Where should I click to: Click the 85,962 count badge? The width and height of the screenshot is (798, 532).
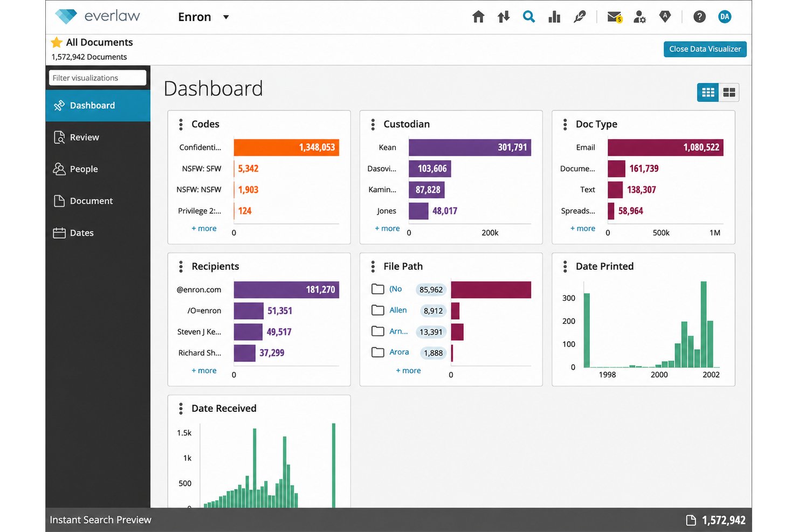pos(431,289)
